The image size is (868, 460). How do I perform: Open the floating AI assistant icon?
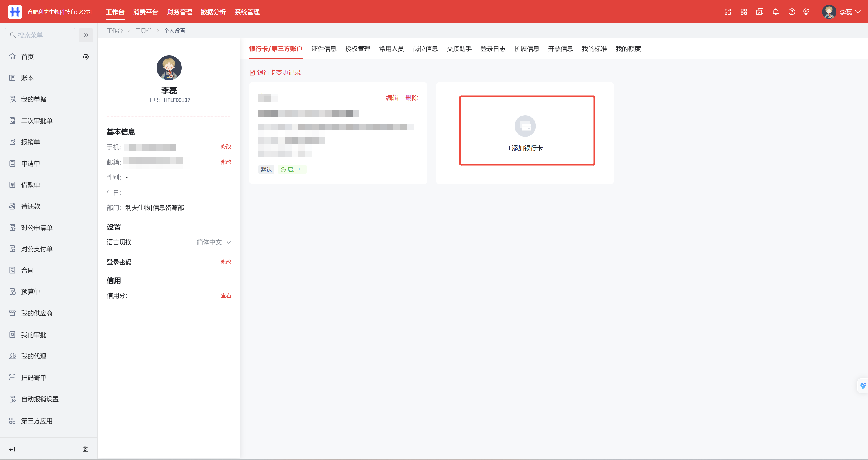coord(863,386)
